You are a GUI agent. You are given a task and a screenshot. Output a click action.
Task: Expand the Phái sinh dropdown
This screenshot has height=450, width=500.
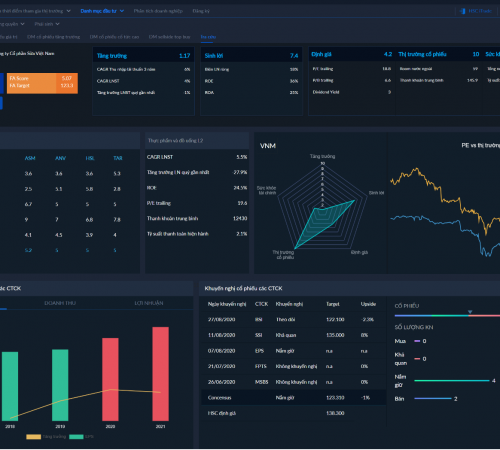pyautogui.click(x=47, y=24)
